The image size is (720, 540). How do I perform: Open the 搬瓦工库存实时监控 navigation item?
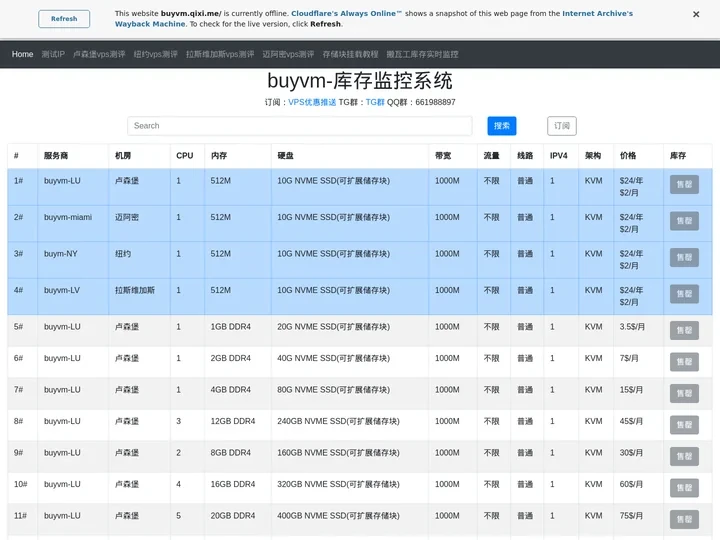click(422, 54)
